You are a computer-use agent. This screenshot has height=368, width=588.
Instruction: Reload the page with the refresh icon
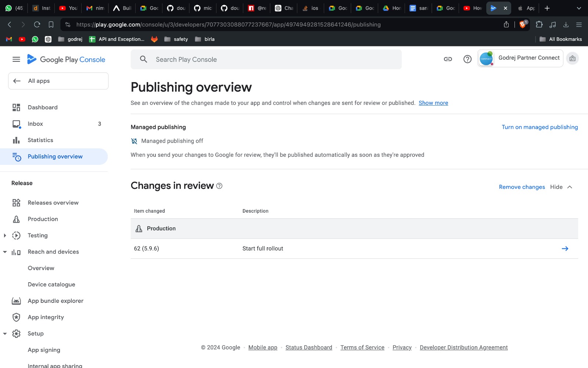pos(37,25)
